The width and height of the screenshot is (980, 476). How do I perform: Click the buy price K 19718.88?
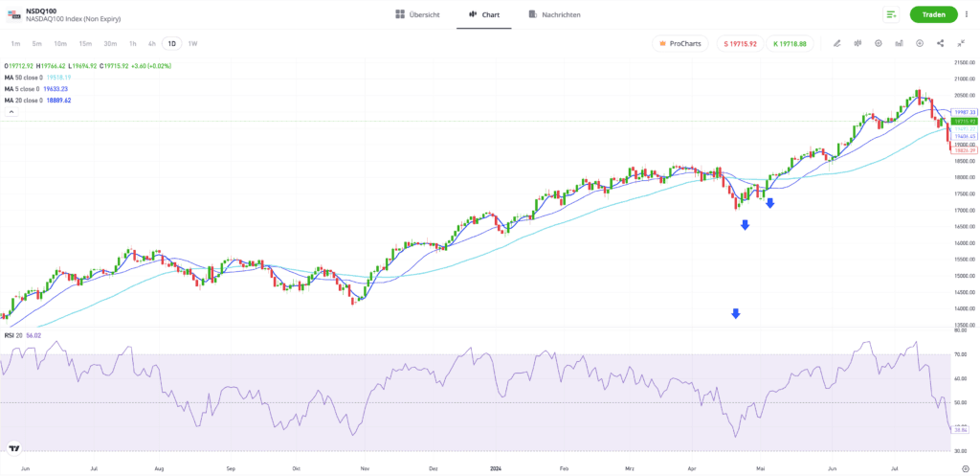pos(790,44)
